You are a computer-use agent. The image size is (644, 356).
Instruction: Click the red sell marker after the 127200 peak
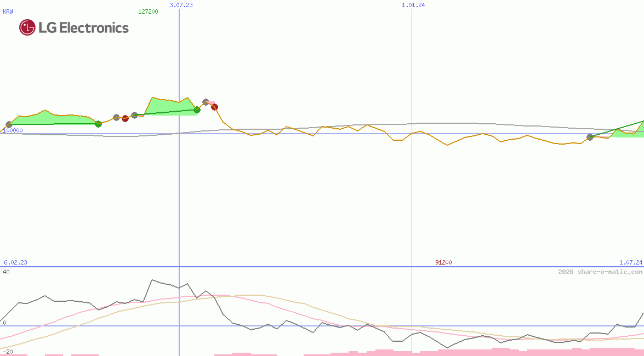[x=214, y=107]
